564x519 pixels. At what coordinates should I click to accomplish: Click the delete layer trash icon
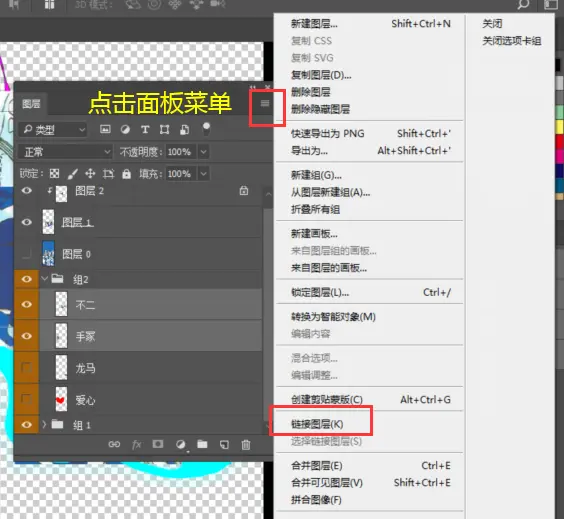[x=246, y=445]
